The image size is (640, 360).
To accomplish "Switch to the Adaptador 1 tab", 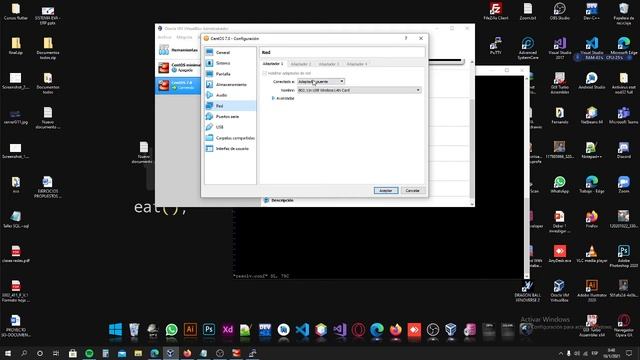I will [273, 64].
